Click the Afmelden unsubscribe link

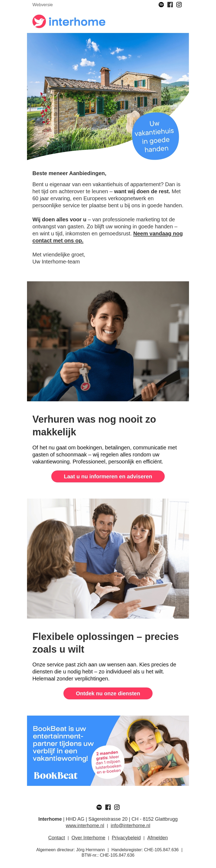[157, 838]
